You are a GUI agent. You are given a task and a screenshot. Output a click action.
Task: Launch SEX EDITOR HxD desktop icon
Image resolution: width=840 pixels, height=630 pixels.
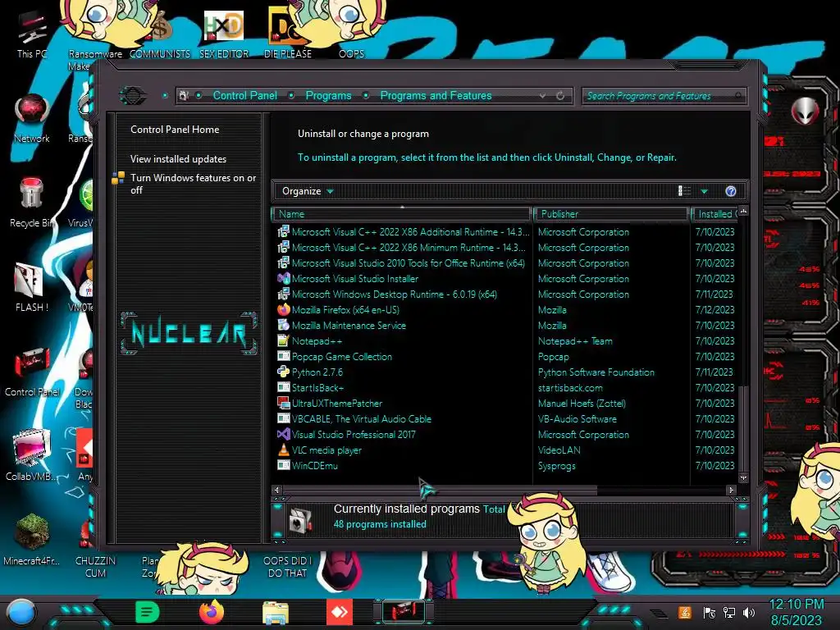click(x=224, y=34)
